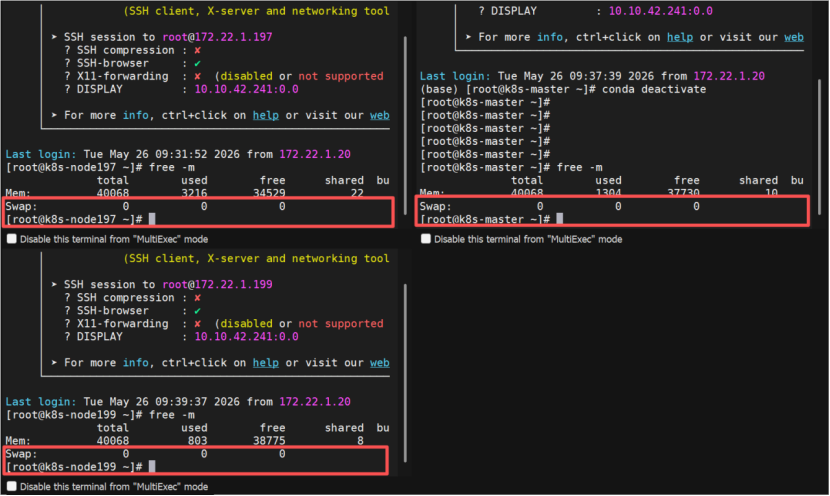Viewport: 830px width, 496px height.
Task: Click the free memory value 38775
Action: [x=269, y=440]
